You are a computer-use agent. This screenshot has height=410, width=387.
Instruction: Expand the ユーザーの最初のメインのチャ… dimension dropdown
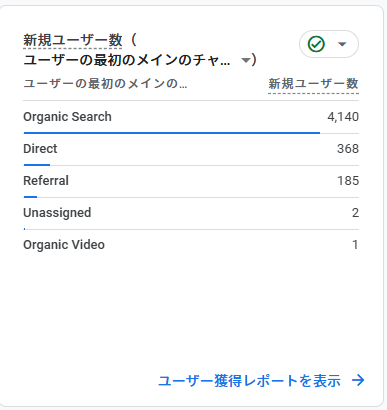point(246,60)
